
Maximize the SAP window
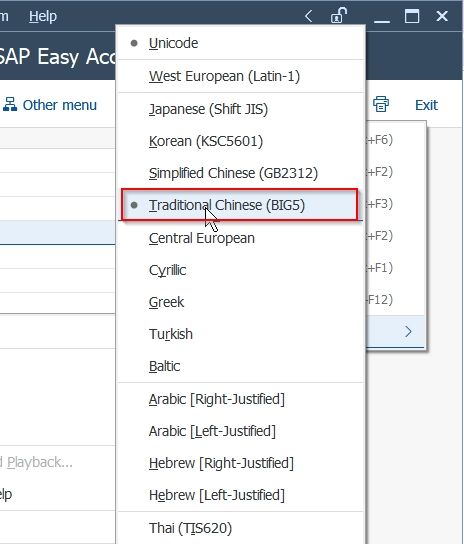(x=412, y=16)
